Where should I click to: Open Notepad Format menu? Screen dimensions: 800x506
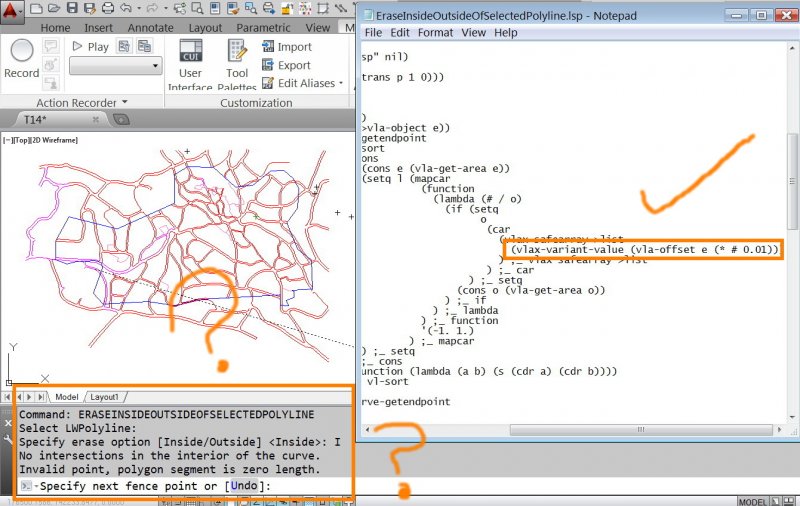pos(435,33)
